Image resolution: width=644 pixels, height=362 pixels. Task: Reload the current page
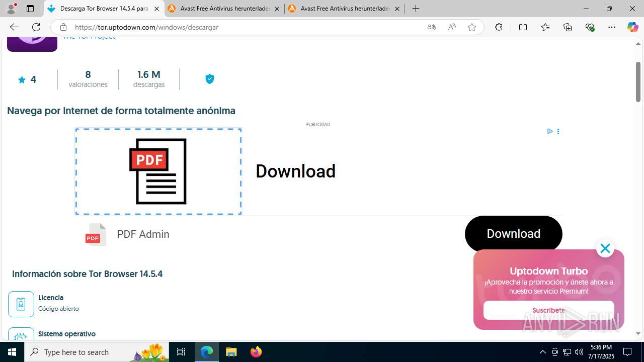(36, 27)
